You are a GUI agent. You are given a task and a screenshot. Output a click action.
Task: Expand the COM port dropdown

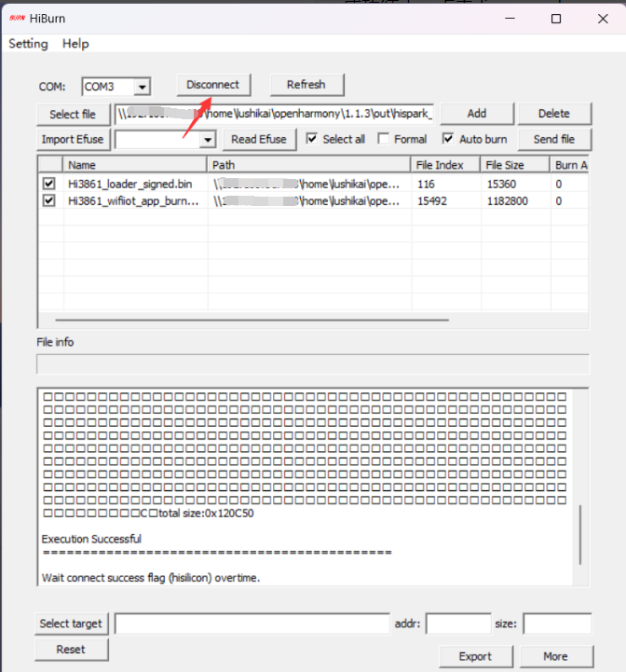coord(142,87)
